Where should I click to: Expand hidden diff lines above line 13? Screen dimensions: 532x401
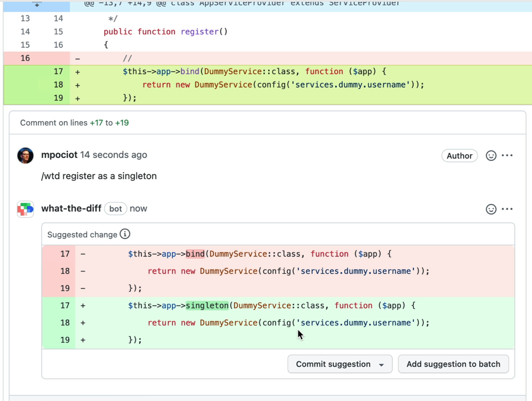pyautogui.click(x=37, y=4)
